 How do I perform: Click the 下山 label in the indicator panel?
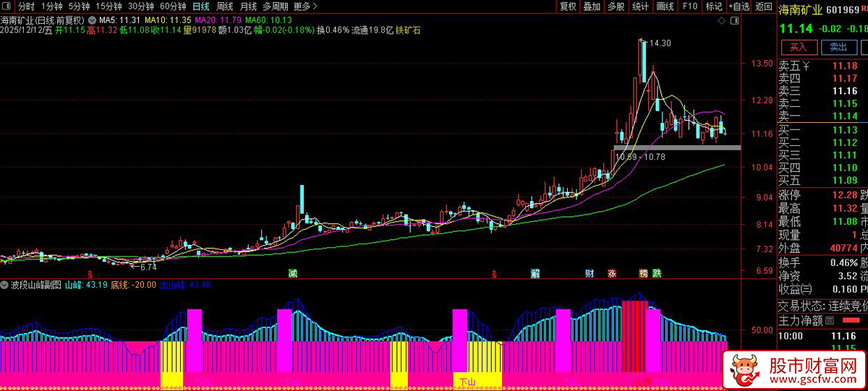coord(468,382)
